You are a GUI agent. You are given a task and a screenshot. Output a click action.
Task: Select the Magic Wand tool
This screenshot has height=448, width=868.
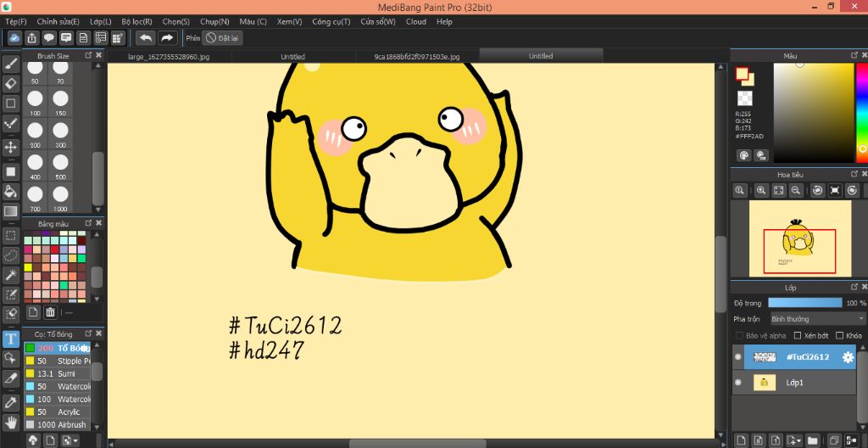coord(10,274)
